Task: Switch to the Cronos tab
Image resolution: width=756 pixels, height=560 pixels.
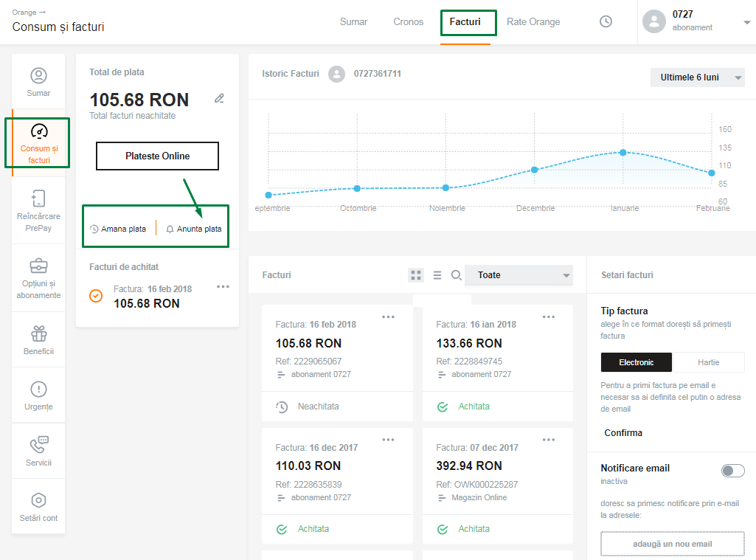Action: 409,22
